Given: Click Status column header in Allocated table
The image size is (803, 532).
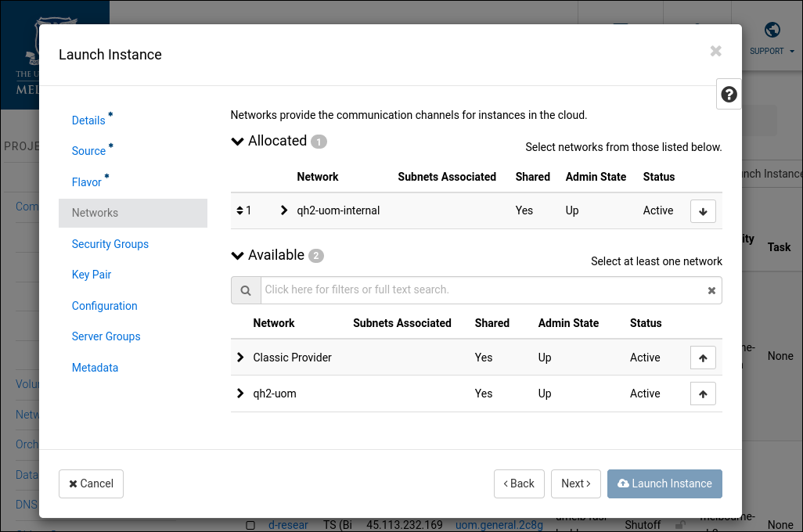Looking at the screenshot, I should pos(658,177).
